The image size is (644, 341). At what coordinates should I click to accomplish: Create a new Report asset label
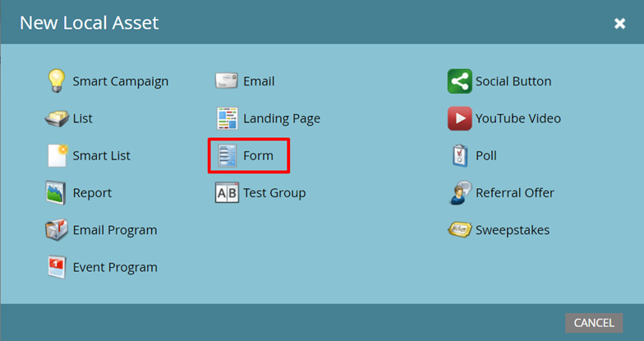point(92,193)
